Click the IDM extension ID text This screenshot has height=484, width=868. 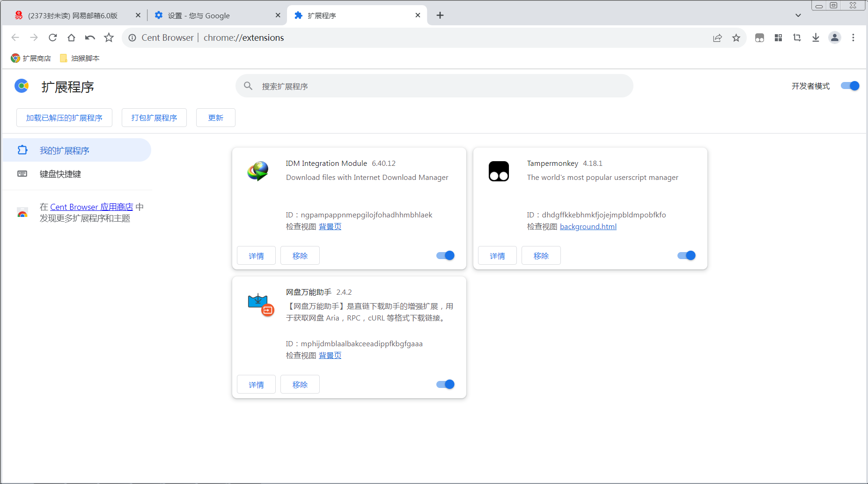[359, 215]
